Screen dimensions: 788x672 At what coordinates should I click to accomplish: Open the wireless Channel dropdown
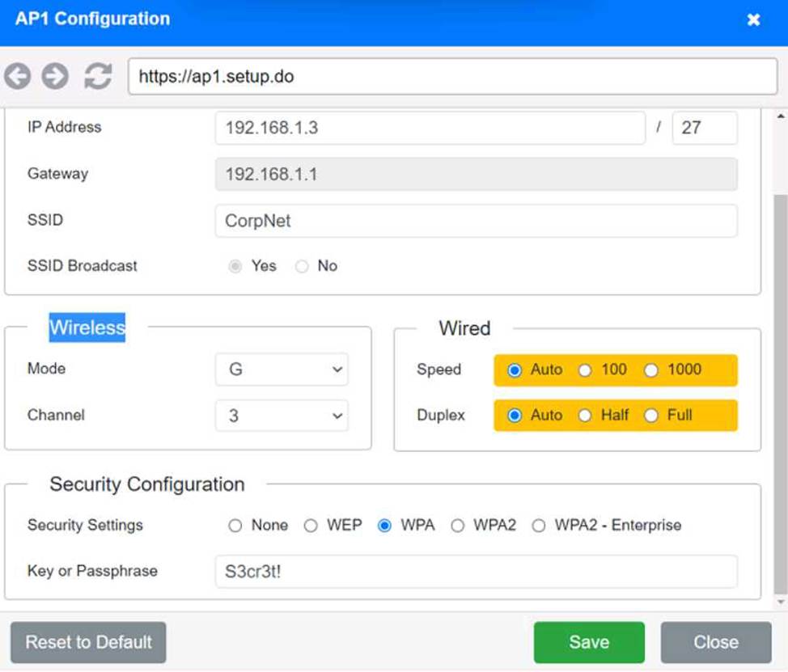point(282,416)
